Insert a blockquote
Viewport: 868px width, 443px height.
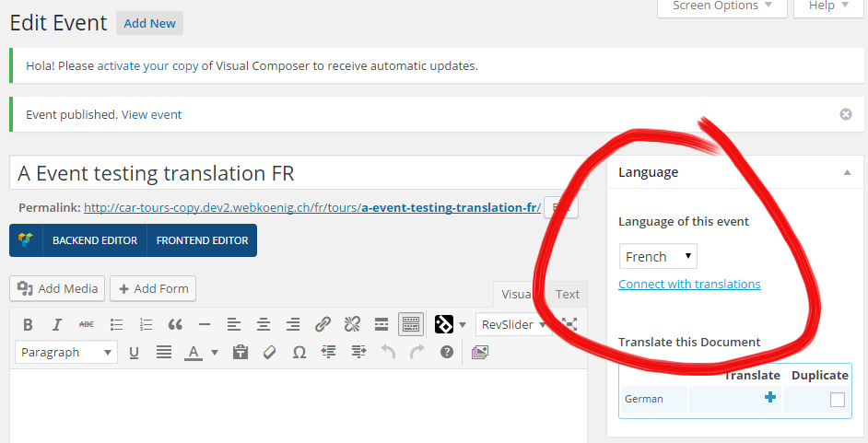point(175,324)
